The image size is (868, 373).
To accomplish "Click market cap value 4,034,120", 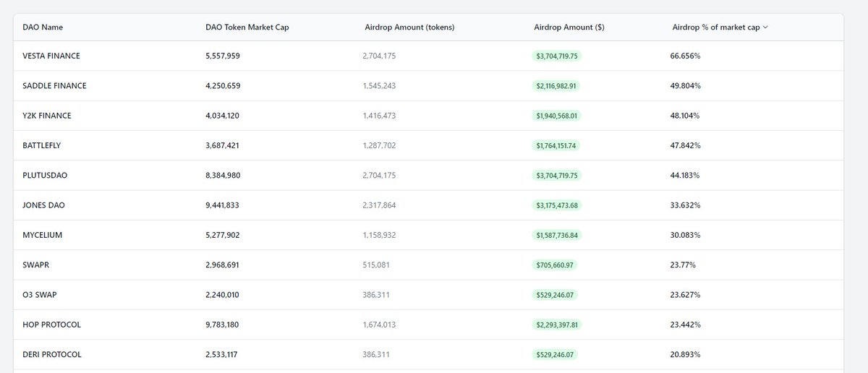I will (x=223, y=116).
